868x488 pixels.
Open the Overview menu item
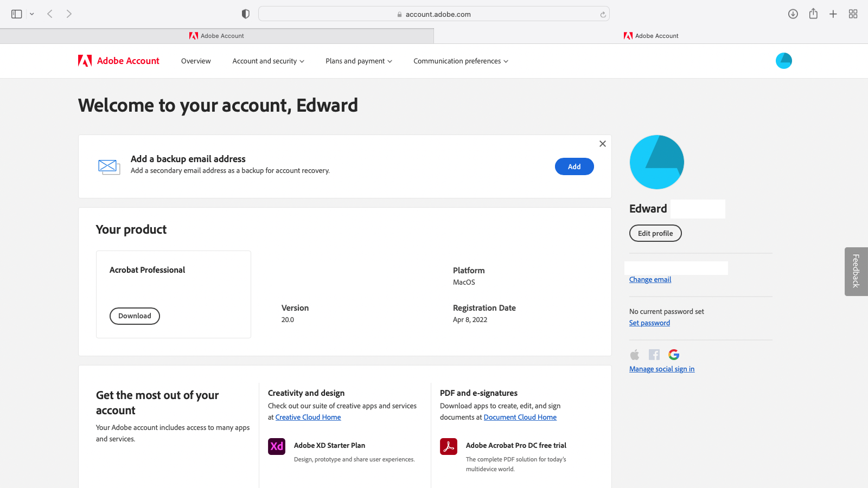(x=196, y=61)
